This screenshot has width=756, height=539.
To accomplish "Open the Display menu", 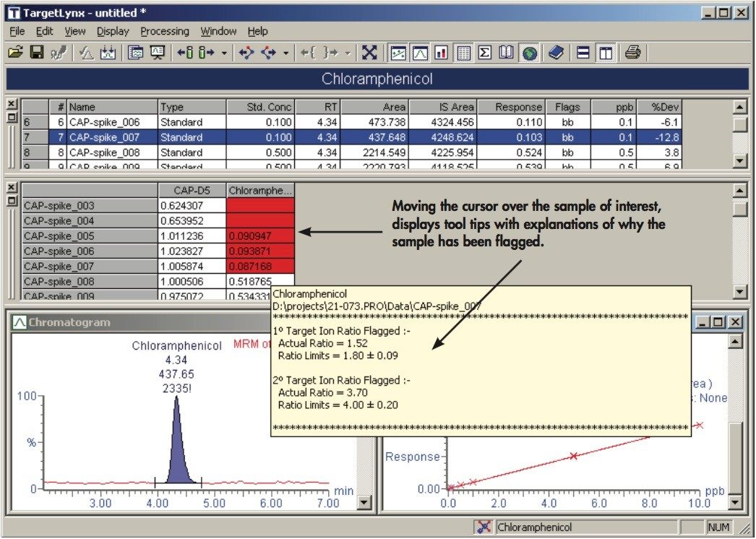I will click(x=112, y=31).
